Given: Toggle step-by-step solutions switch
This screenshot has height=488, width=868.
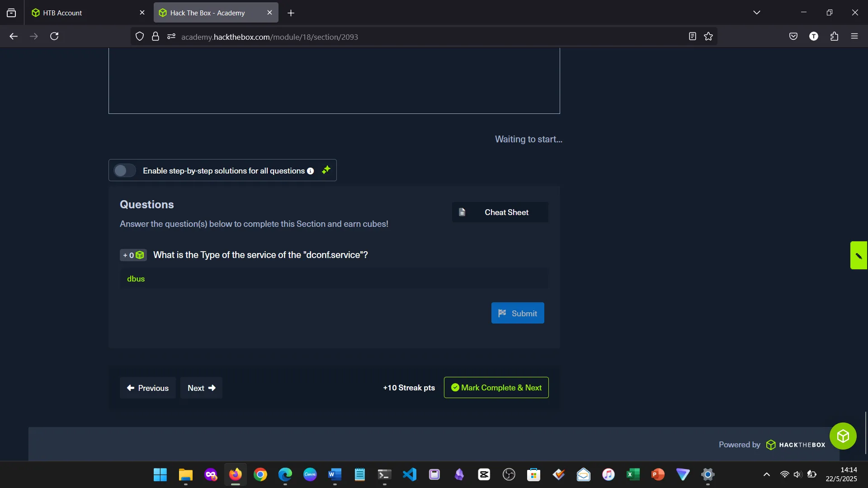Looking at the screenshot, I should 124,171.
